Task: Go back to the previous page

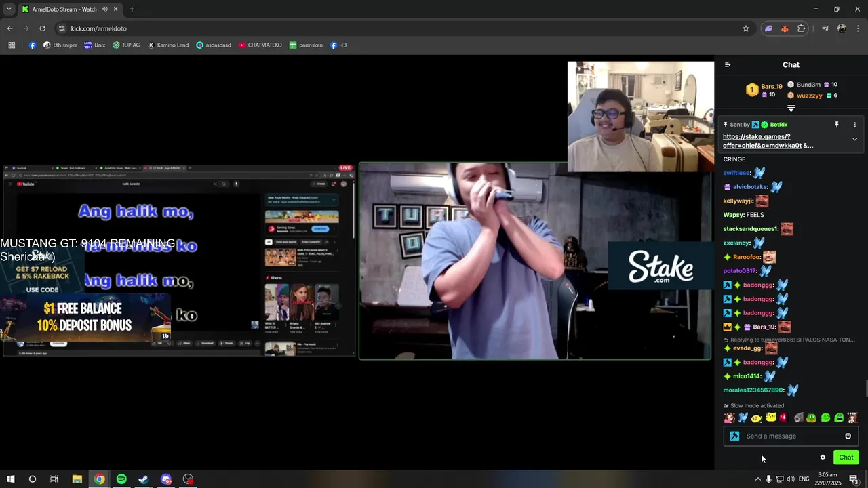Action: tap(9, 28)
